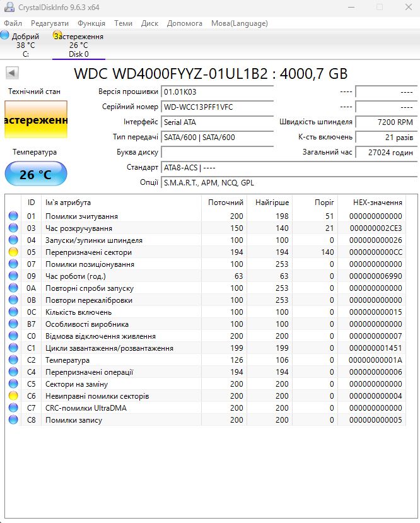
Task: Click blue status dot for attribute 01
Action: [13, 216]
